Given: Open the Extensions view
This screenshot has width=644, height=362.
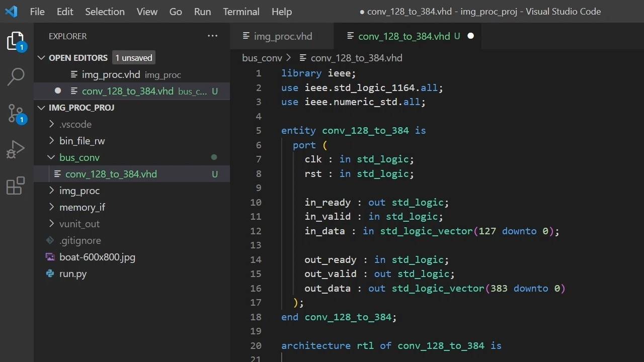Looking at the screenshot, I should [16, 186].
